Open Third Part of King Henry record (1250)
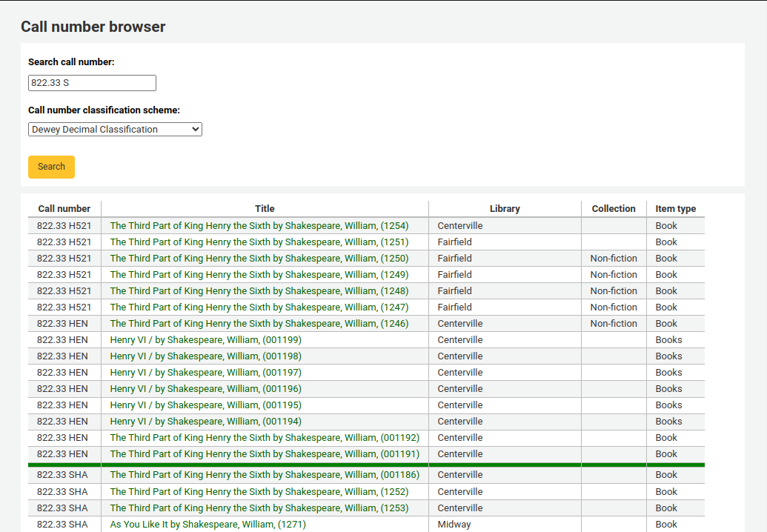The image size is (767, 532). (x=259, y=259)
